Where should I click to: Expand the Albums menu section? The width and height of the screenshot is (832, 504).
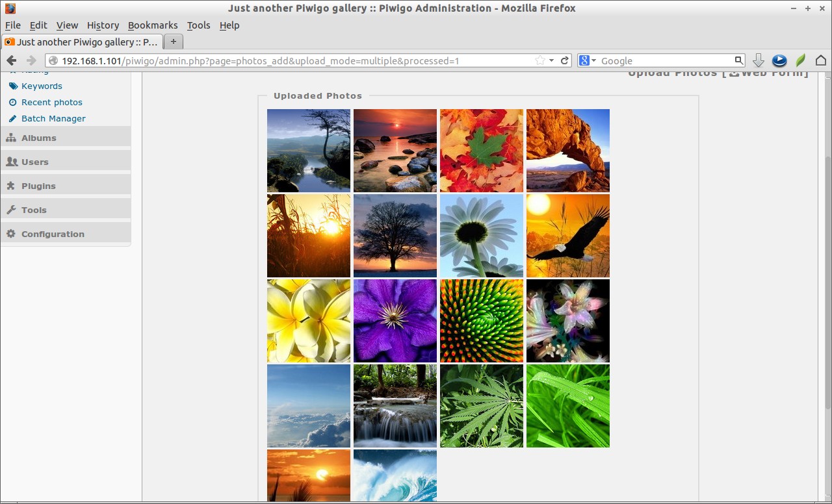pyautogui.click(x=66, y=138)
